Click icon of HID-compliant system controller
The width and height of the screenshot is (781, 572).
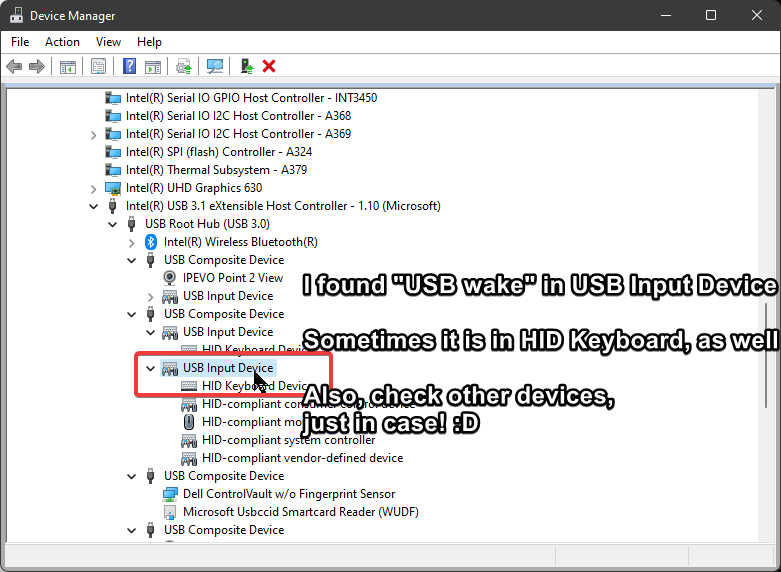pyautogui.click(x=189, y=440)
